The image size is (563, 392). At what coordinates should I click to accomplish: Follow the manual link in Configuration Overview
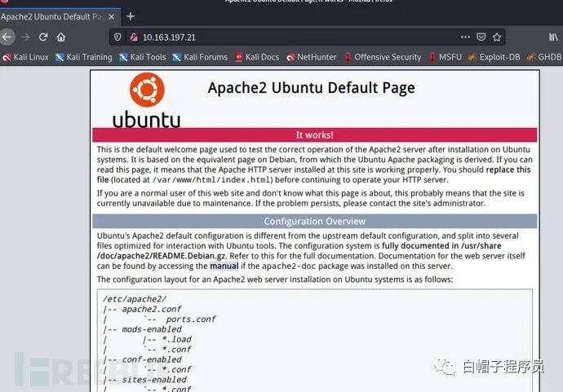click(224, 266)
